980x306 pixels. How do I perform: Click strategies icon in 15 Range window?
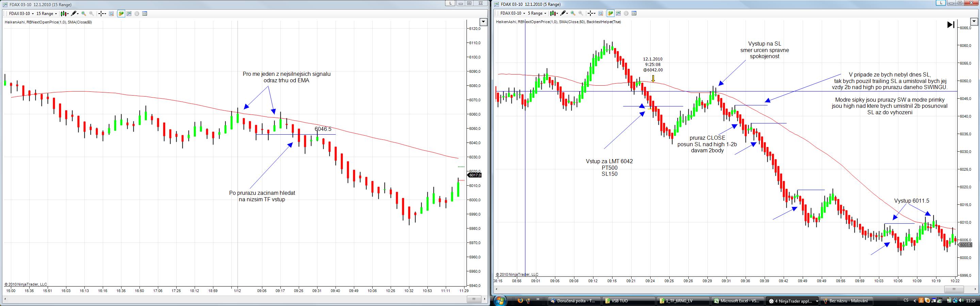(136, 14)
